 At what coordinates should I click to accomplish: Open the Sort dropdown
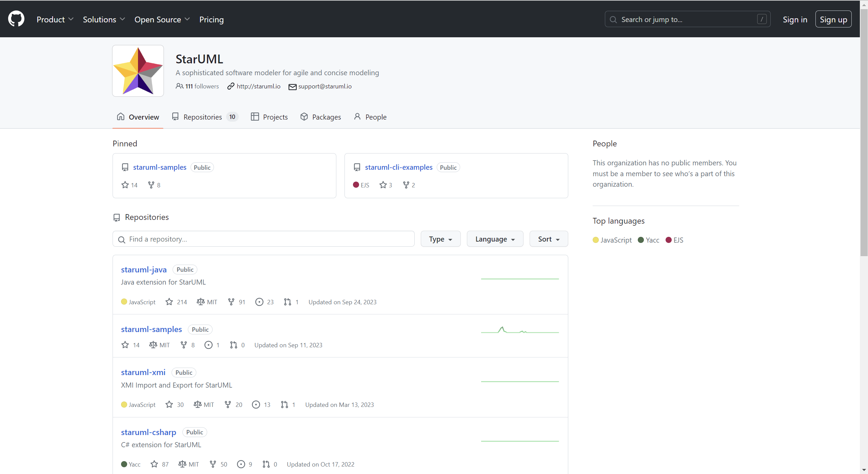[549, 239]
